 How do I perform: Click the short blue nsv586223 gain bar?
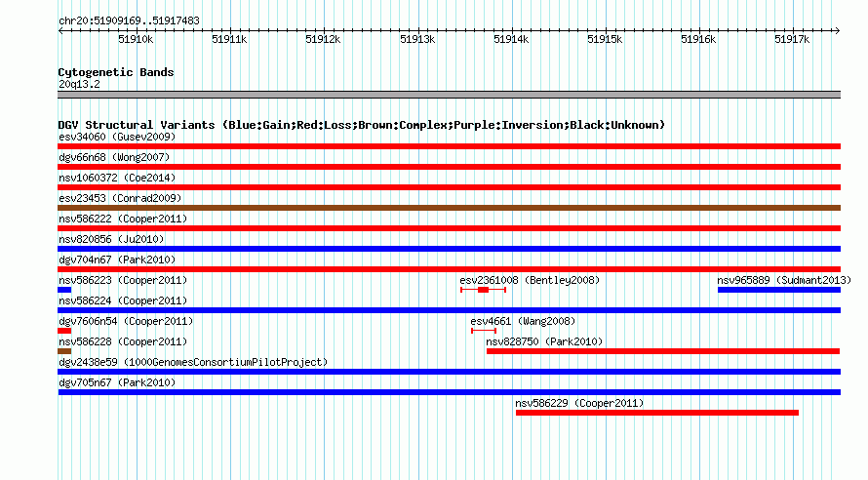(x=64, y=290)
